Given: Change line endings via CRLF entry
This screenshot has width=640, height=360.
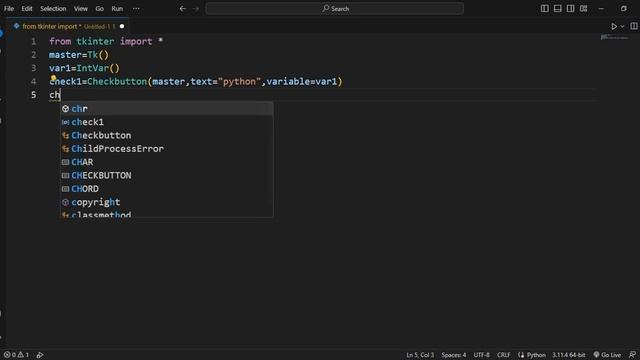Looking at the screenshot, I should [x=503, y=355].
